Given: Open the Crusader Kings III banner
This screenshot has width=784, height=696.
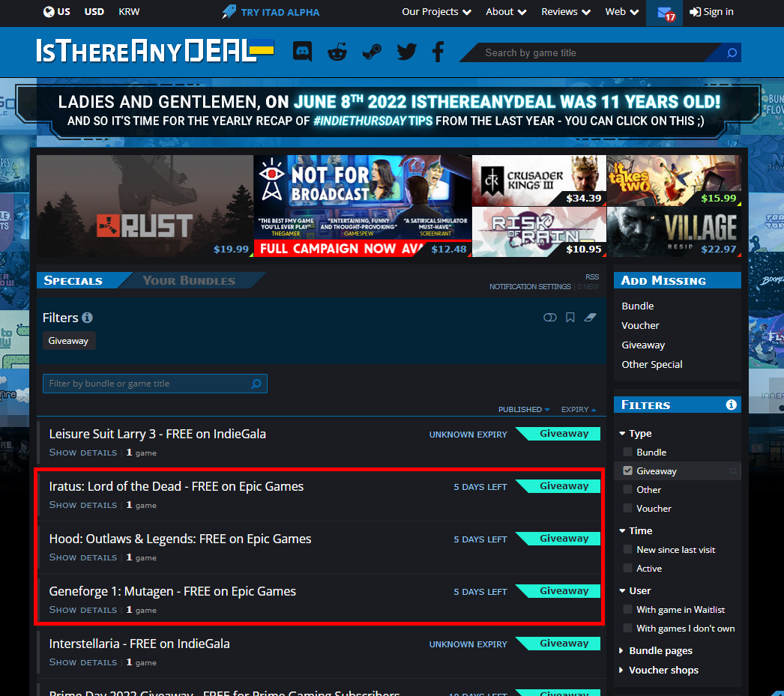Looking at the screenshot, I should [539, 181].
